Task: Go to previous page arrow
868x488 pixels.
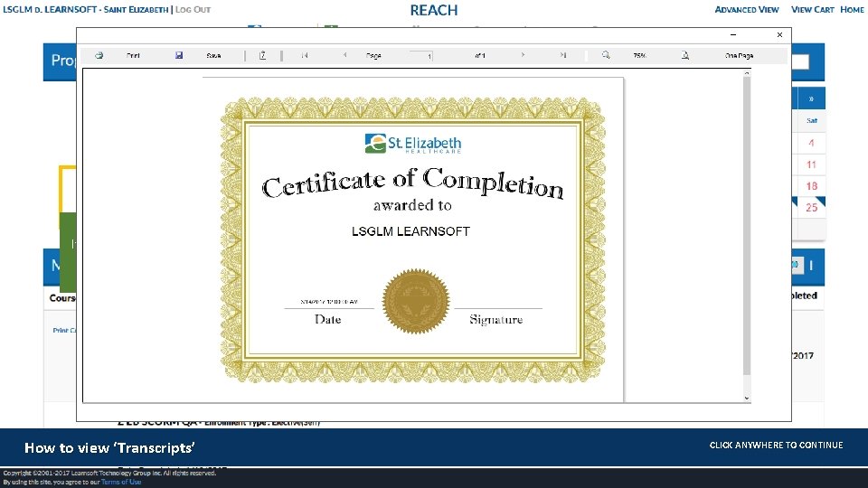Action: (344, 55)
